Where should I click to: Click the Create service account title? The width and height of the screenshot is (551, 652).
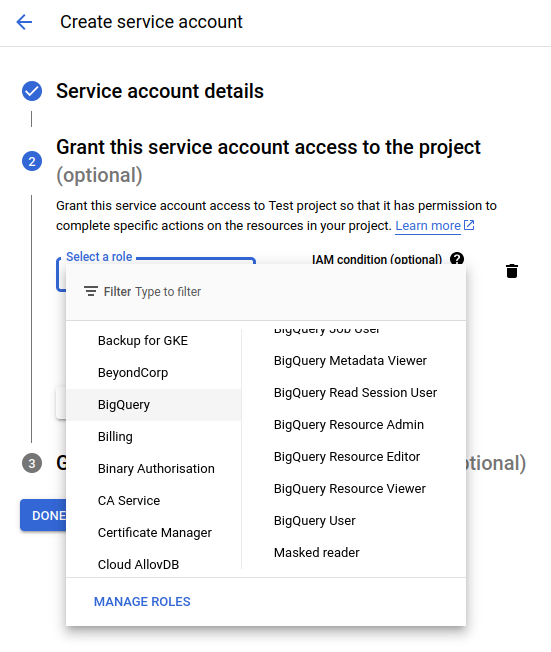pos(151,22)
